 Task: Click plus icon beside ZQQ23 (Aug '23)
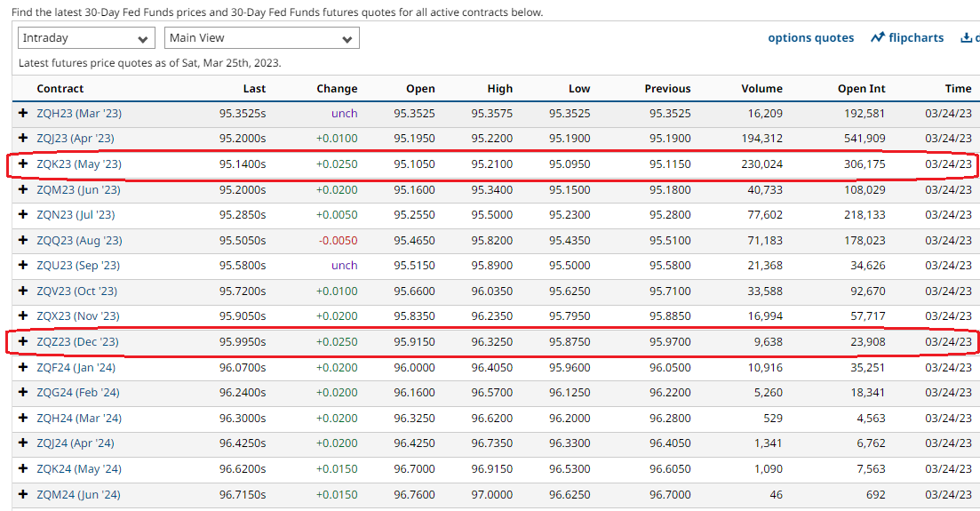(x=23, y=240)
